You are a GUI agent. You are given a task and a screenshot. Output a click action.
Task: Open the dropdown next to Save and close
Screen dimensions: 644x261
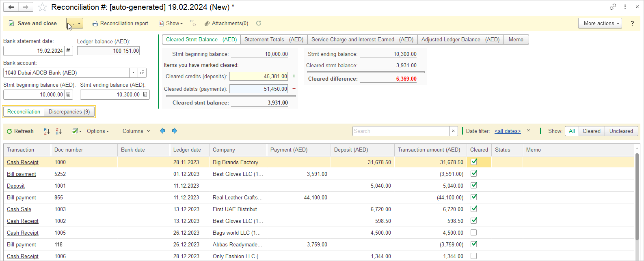click(75, 24)
